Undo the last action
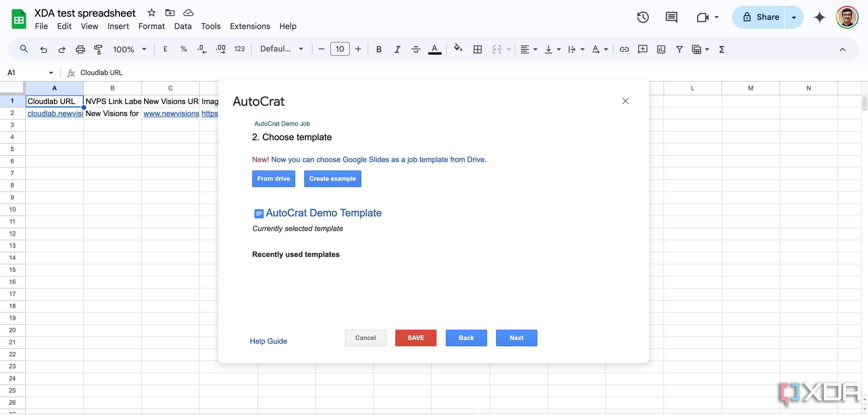 pyautogui.click(x=43, y=49)
